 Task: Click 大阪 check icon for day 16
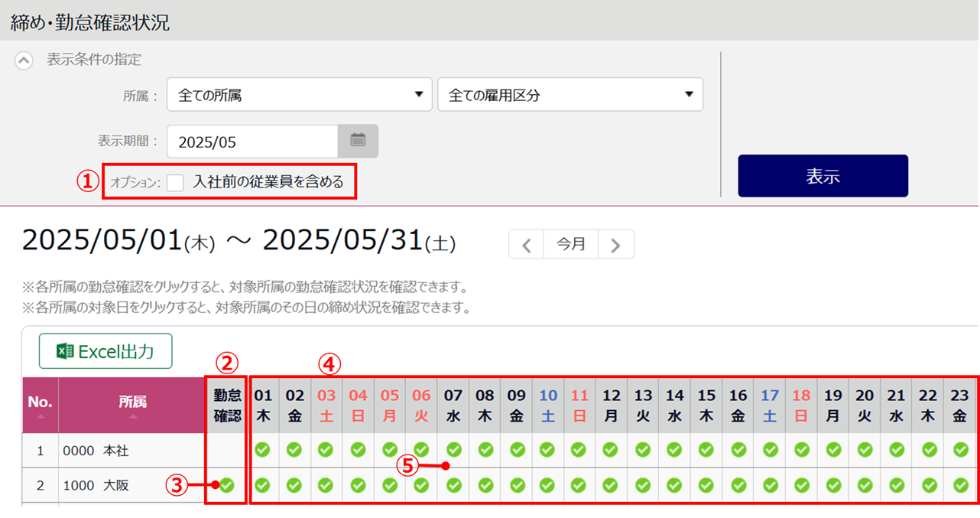738,484
